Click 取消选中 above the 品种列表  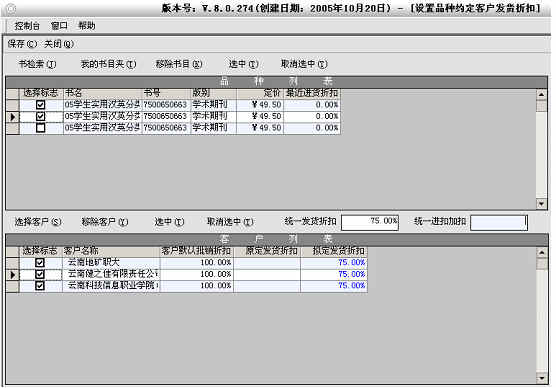coord(304,64)
